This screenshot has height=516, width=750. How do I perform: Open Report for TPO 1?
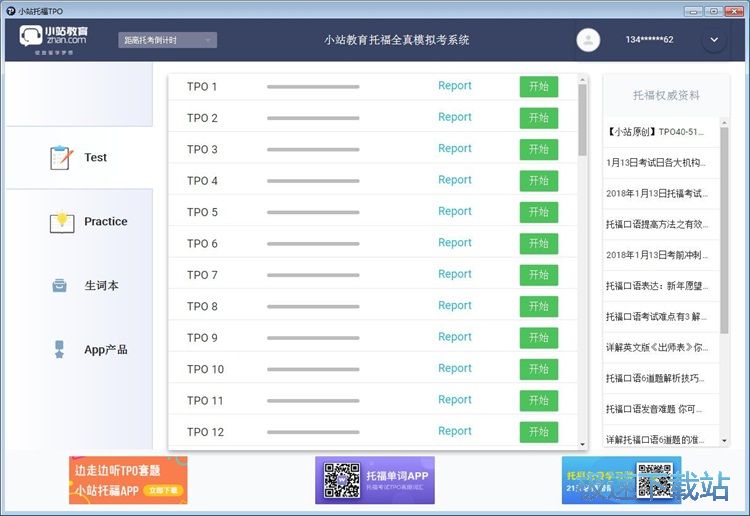454,86
